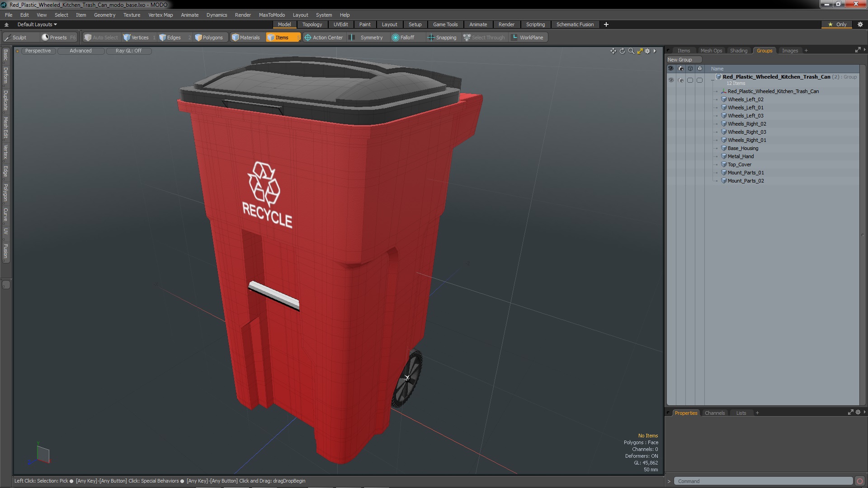Open the MaxToModo menu

click(272, 15)
